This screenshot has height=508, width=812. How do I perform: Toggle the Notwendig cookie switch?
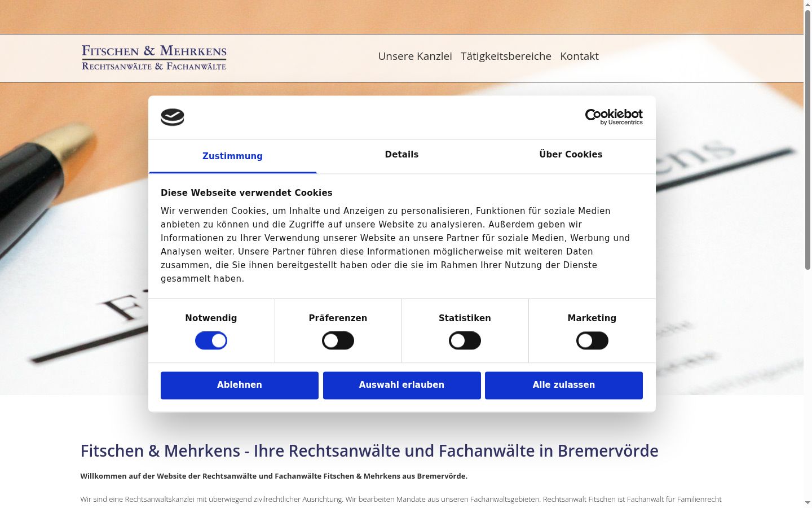tap(211, 341)
